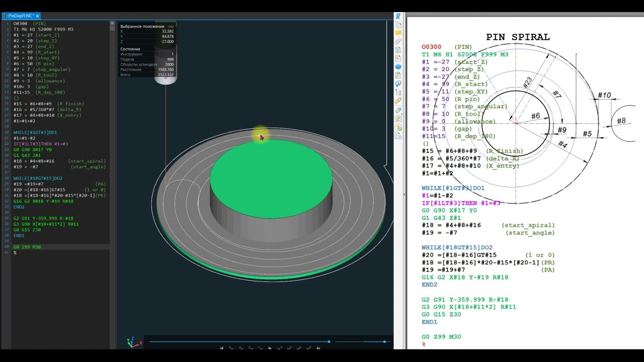Open the chain links panel in the PDF sidebar
This screenshot has height=362, width=644.
click(x=398, y=101)
